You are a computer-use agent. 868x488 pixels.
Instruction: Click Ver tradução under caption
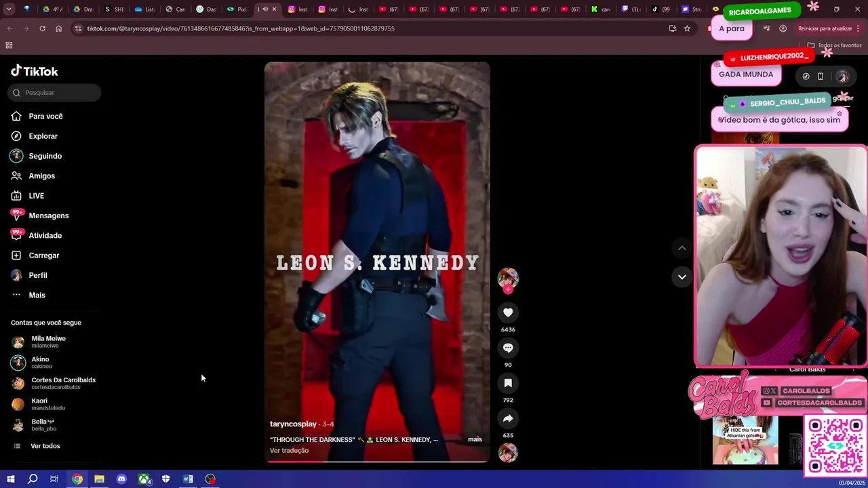coord(289,451)
